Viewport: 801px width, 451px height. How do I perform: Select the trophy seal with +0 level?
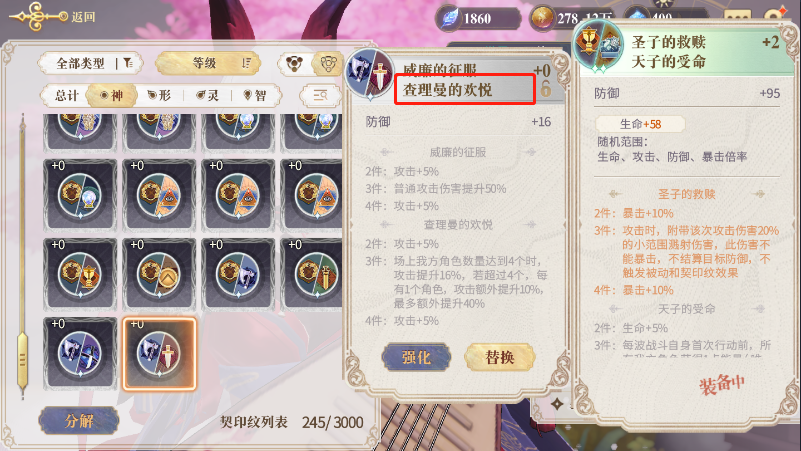pos(80,275)
